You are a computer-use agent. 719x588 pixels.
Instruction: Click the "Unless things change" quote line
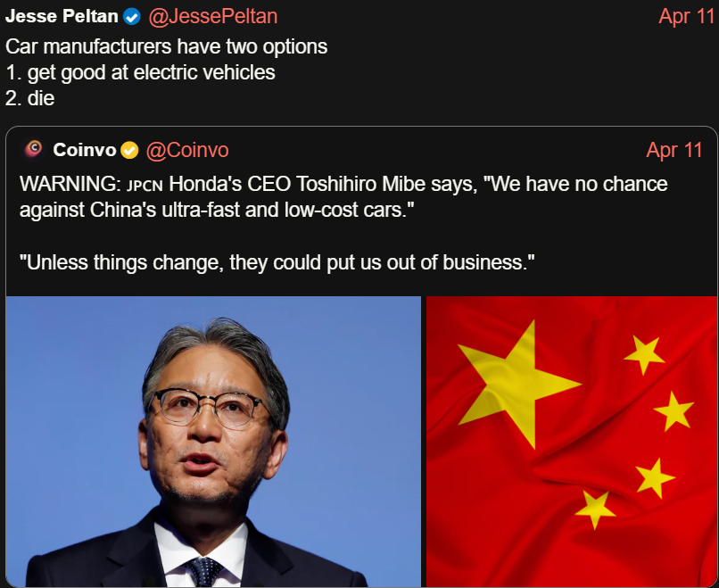click(x=277, y=262)
